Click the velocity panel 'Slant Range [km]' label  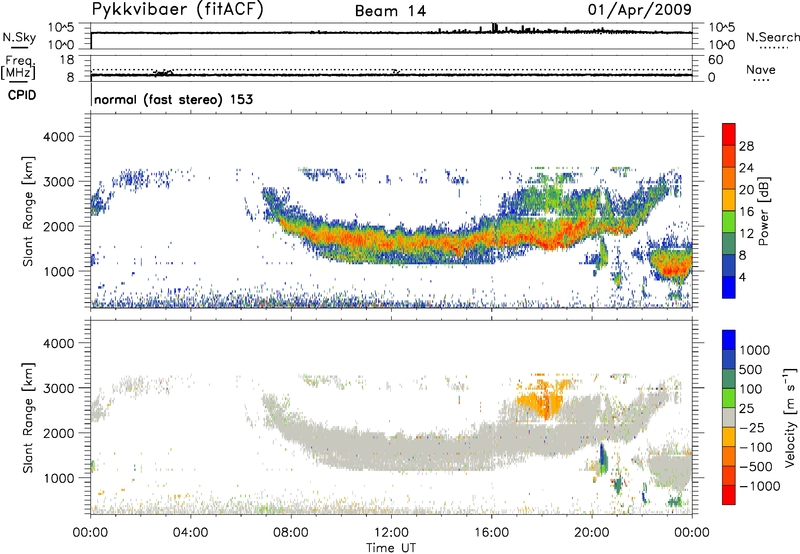pyautogui.click(x=28, y=418)
